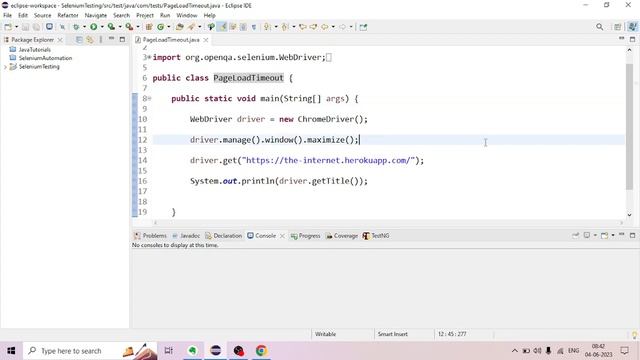Viewport: 640px width, 360px height.
Task: Open the Debug dropdown arrow
Action: tap(84, 27)
